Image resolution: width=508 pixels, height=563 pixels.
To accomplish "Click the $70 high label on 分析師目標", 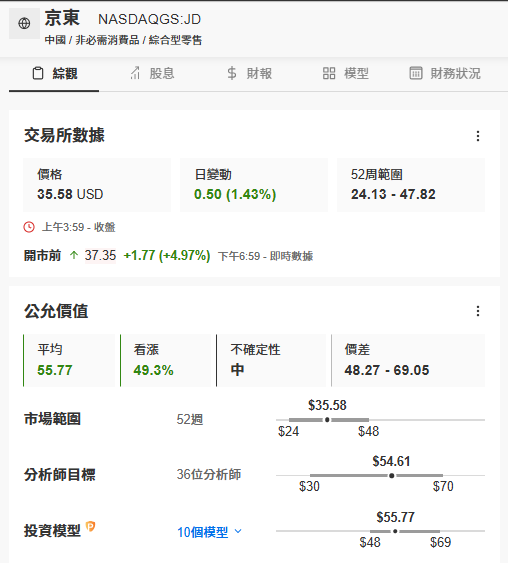I will 443,487.
